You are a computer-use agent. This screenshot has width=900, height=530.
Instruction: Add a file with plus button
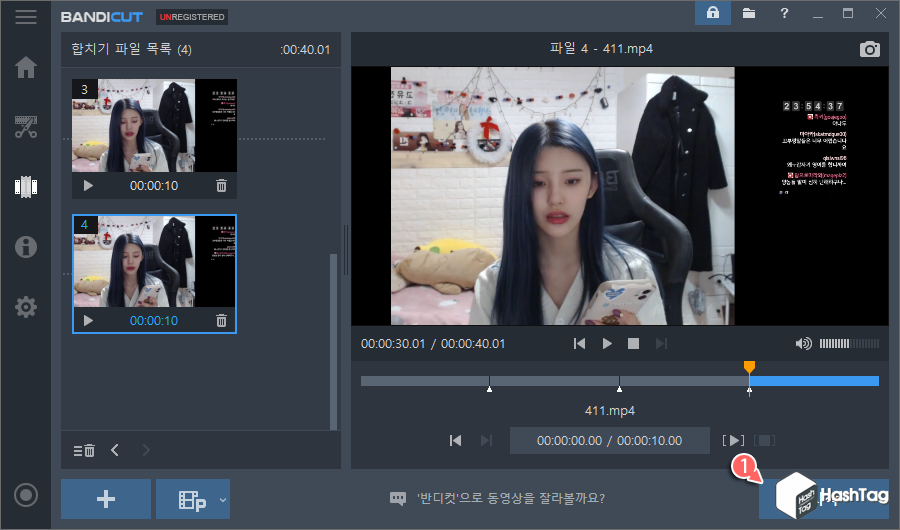(x=106, y=499)
